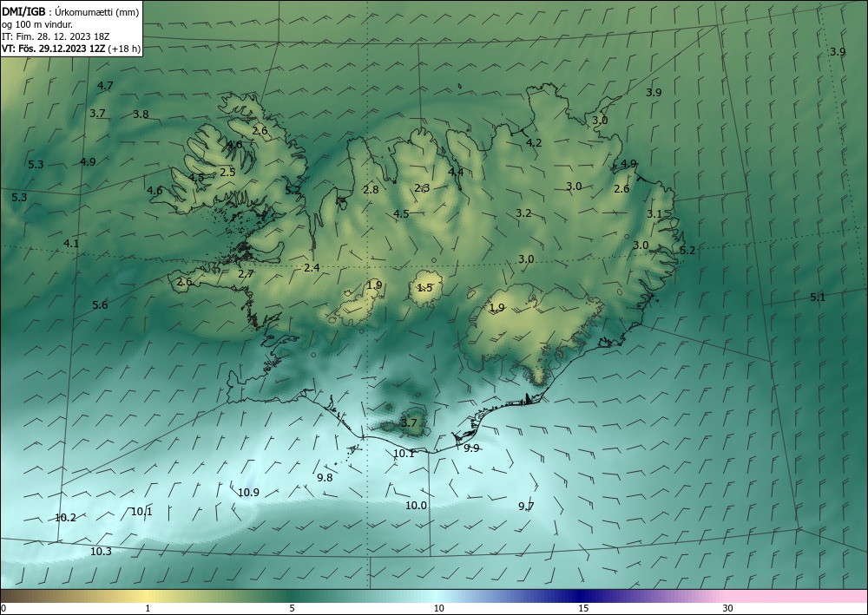The image size is (868, 615).
Task: Select the 'IT: Fim. 28. 12. 2023 18Z' line
Action: coord(56,36)
